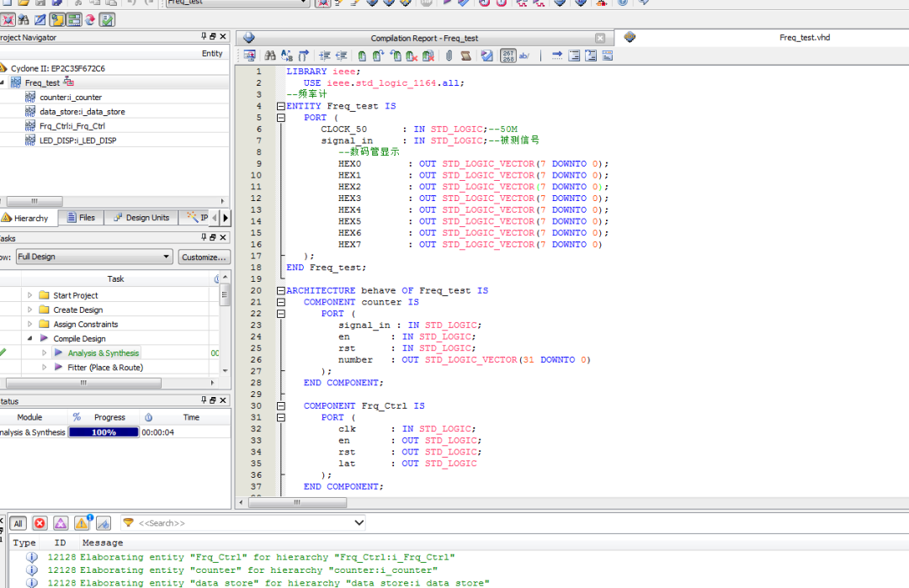Open the Design Units tab
Screen dimensions: 909x588
click(x=141, y=218)
